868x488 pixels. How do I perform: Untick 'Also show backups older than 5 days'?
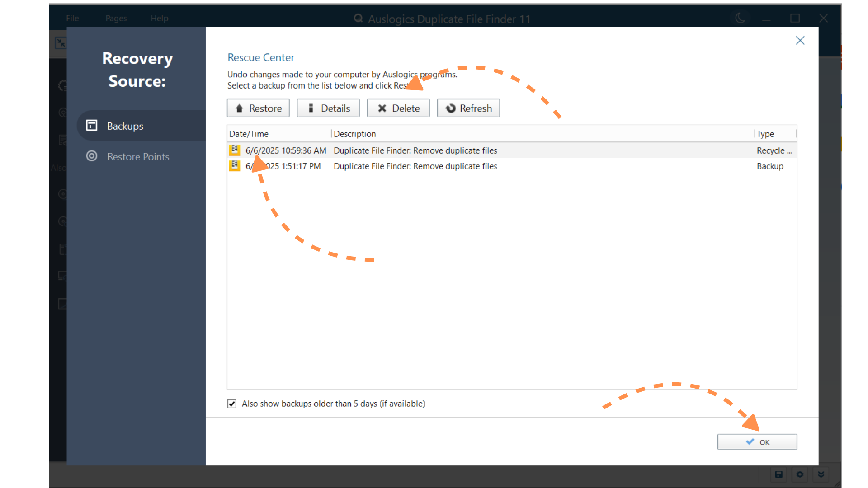pos(232,404)
